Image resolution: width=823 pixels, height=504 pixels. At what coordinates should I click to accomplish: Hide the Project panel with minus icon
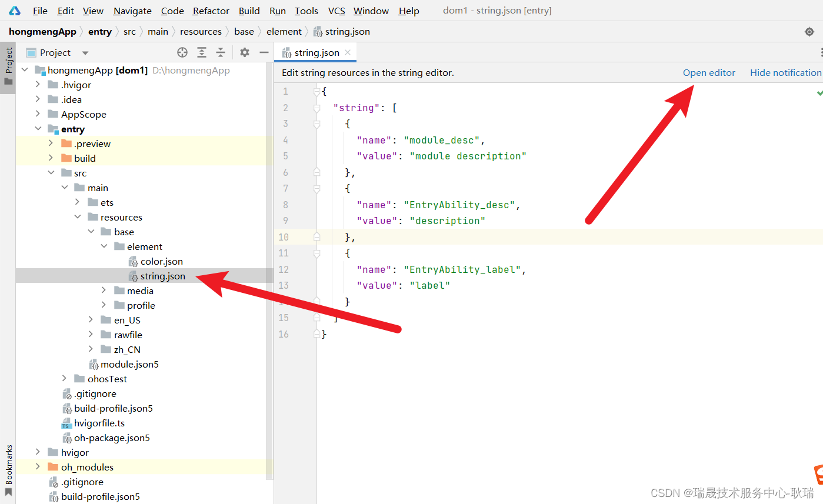pyautogui.click(x=264, y=52)
